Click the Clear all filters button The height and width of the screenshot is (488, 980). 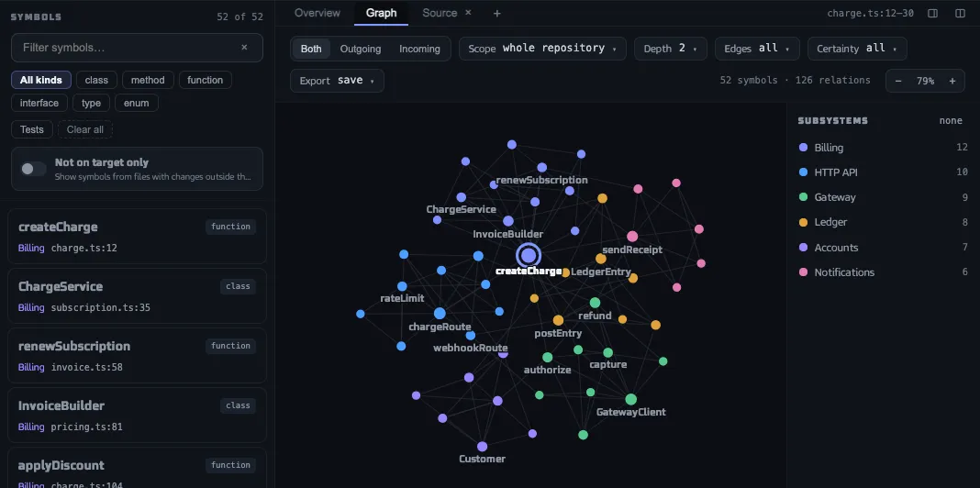point(85,129)
